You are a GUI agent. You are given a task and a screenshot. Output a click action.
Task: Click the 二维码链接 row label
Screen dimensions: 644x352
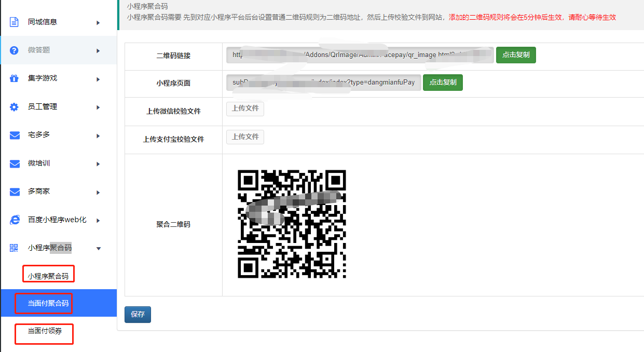coord(173,56)
